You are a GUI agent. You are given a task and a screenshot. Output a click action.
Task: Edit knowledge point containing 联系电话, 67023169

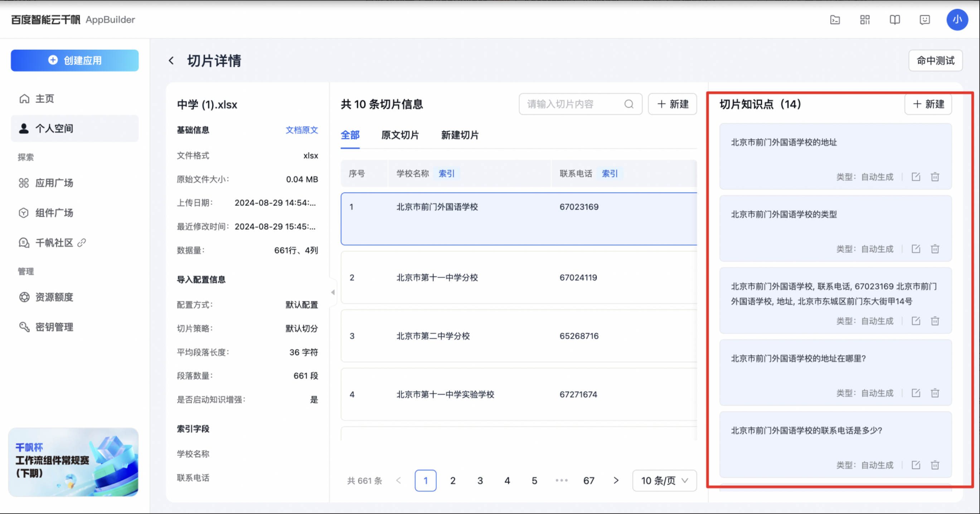pos(916,321)
